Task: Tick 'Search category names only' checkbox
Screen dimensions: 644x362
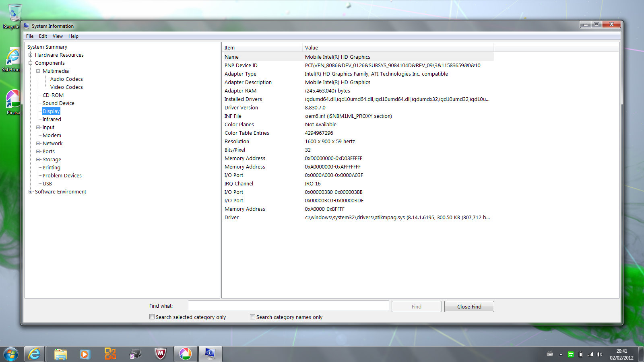Action: coord(252,317)
